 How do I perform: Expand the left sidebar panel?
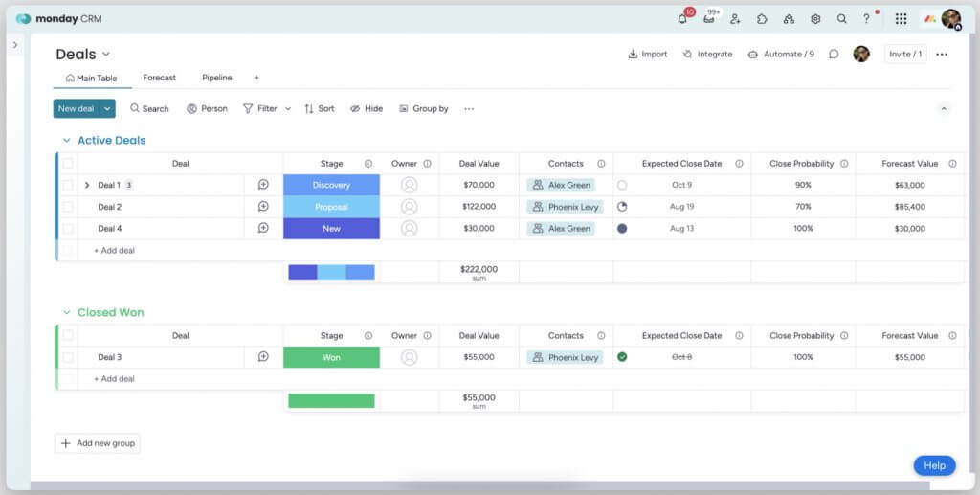(x=15, y=45)
